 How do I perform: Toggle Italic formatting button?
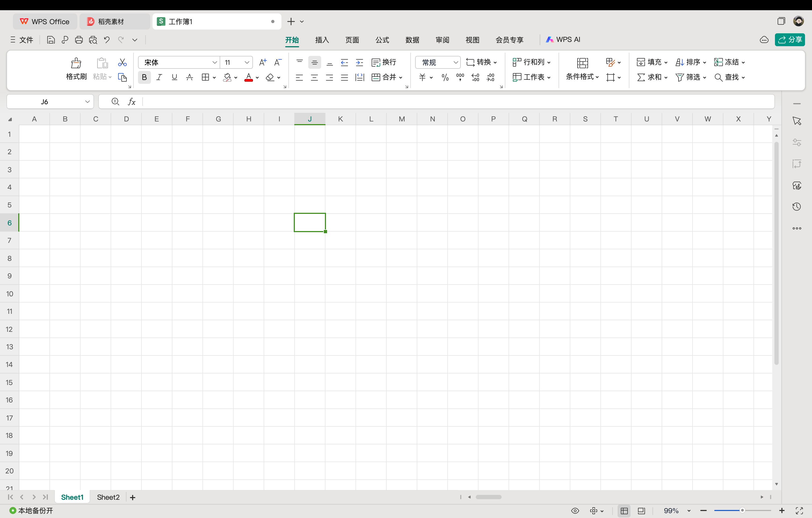tap(159, 78)
